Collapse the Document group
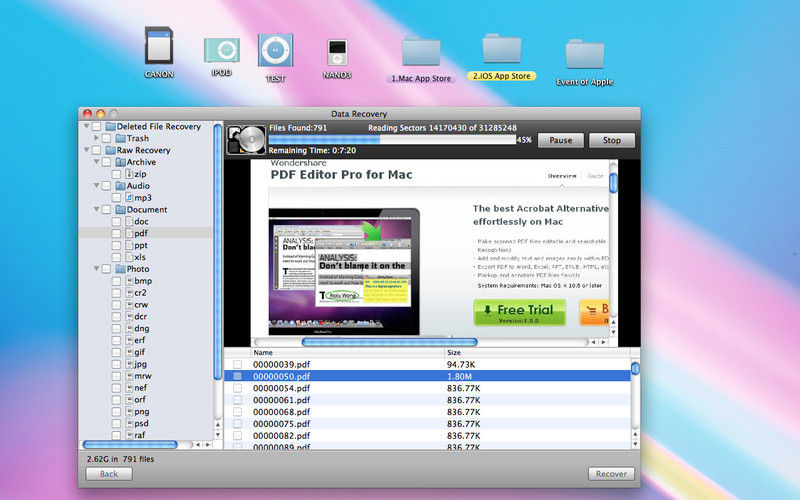This screenshot has height=500, width=800. point(96,209)
